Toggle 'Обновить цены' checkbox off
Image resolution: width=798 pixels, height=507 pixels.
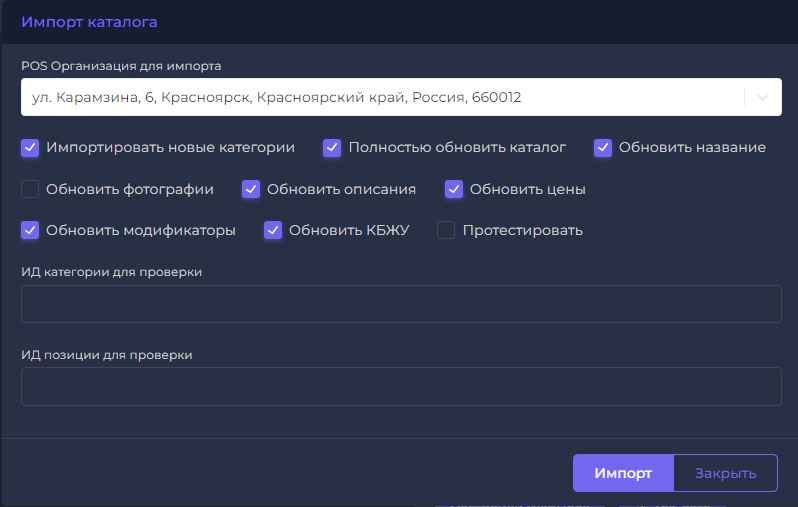[x=454, y=189]
